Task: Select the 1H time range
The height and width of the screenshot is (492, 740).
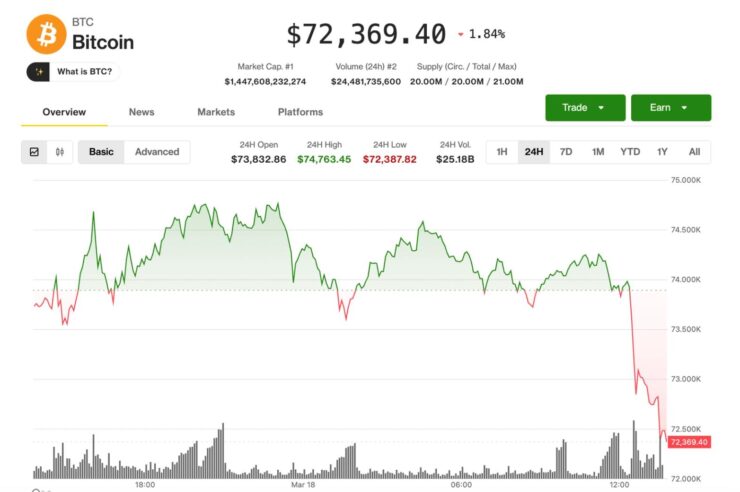Action: point(502,152)
